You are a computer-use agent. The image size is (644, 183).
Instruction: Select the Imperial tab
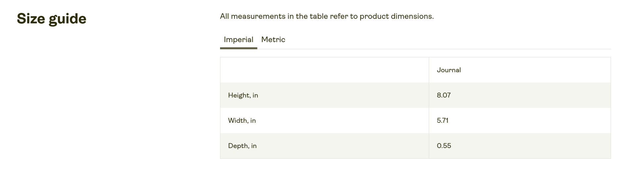(x=238, y=40)
